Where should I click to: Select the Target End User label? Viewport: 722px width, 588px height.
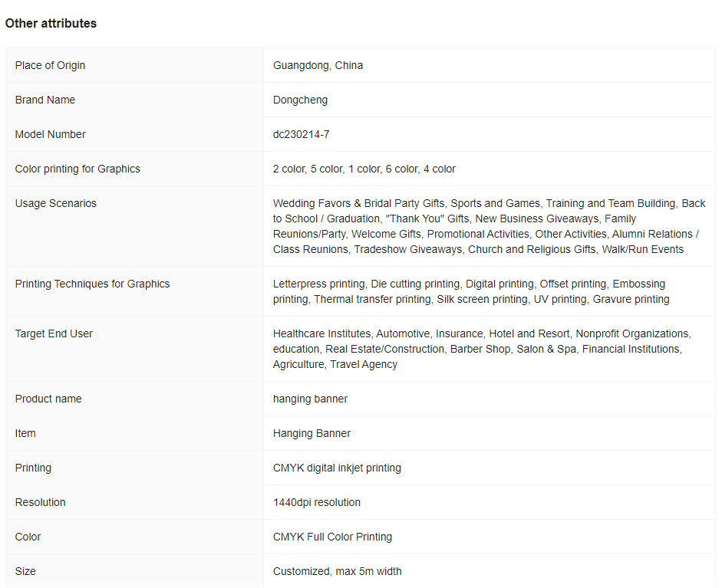point(54,333)
